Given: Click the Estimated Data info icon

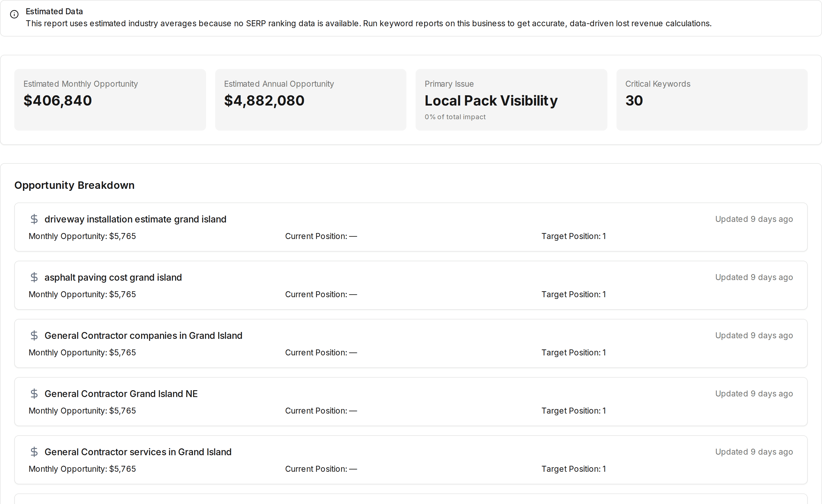Looking at the screenshot, I should [x=14, y=14].
